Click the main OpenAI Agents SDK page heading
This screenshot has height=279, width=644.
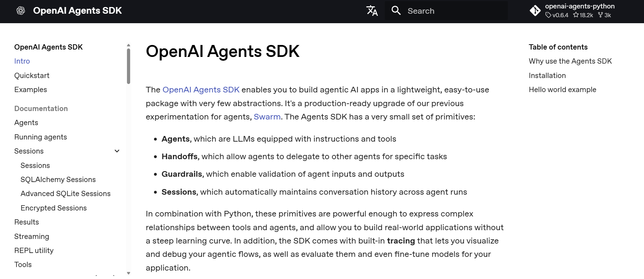coord(223,51)
